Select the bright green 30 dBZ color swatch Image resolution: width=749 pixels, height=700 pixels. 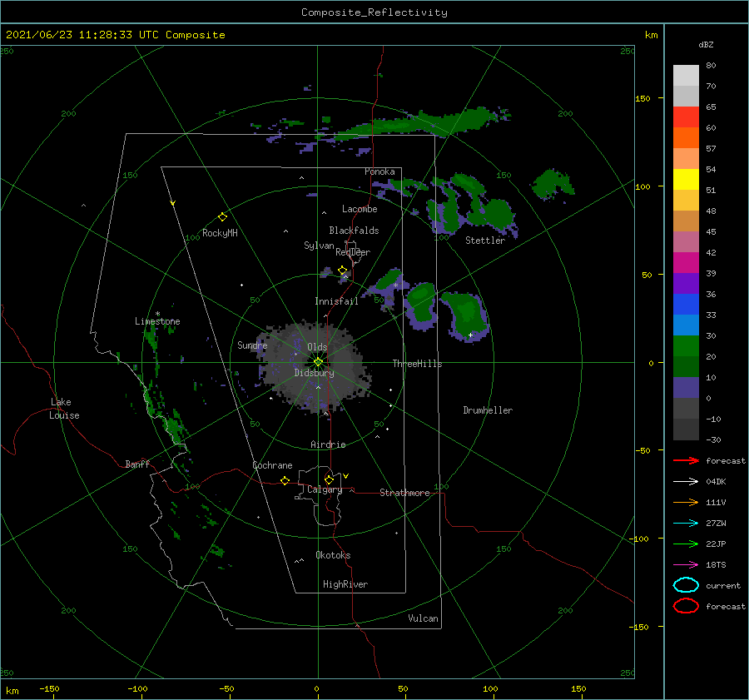point(686,346)
